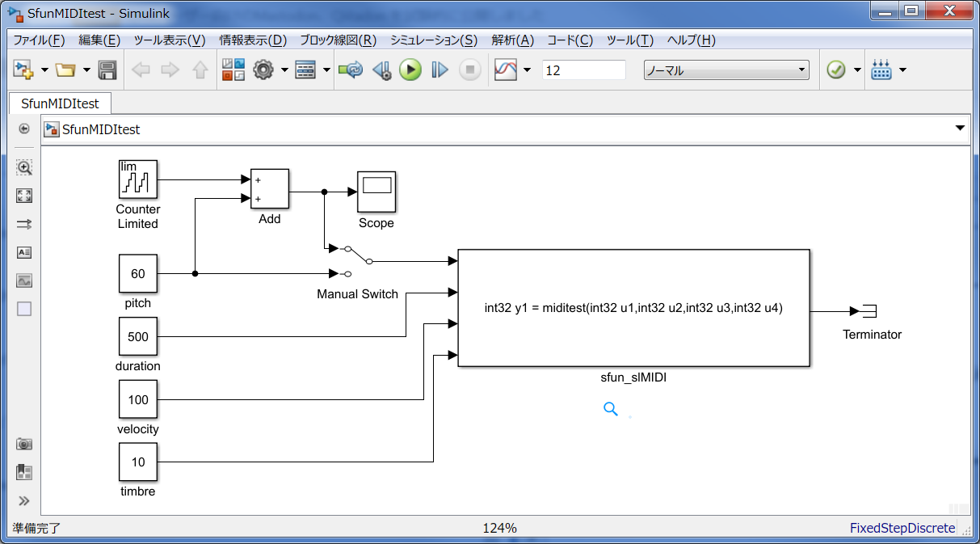Click the Run simulation play button
The width and height of the screenshot is (980, 544).
pyautogui.click(x=410, y=70)
